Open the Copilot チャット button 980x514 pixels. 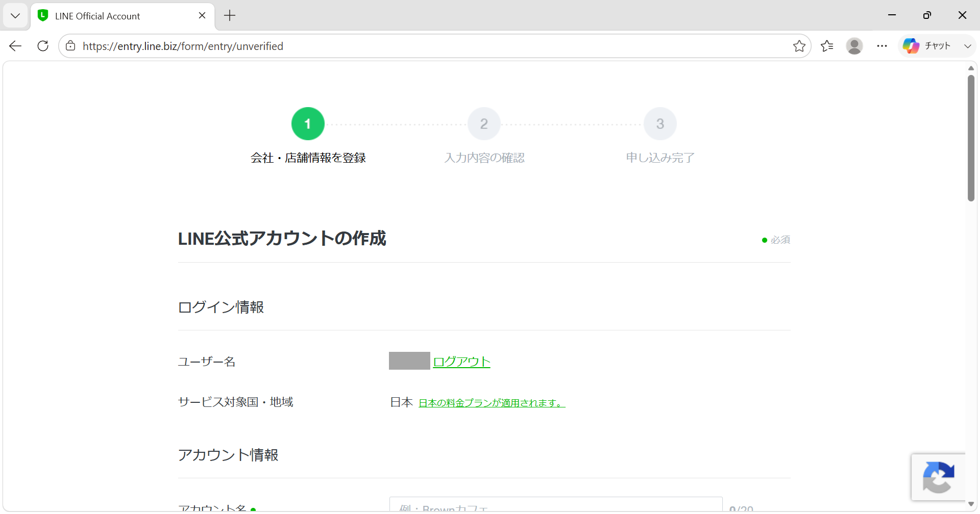click(926, 46)
